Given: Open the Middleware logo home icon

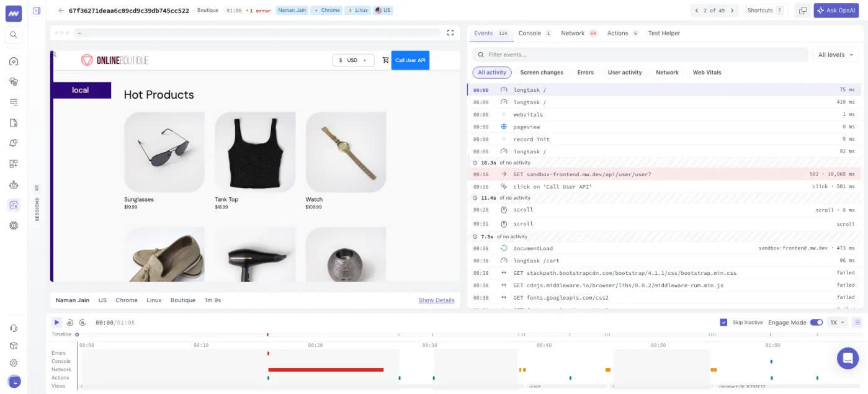Looking at the screenshot, I should 14,12.
